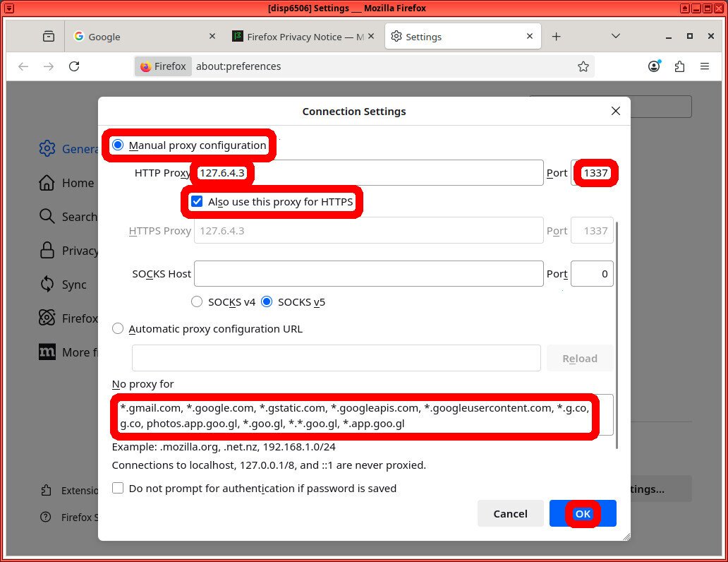Click the Firefox badge in the address bar
This screenshot has width=728, height=562.
[163, 66]
